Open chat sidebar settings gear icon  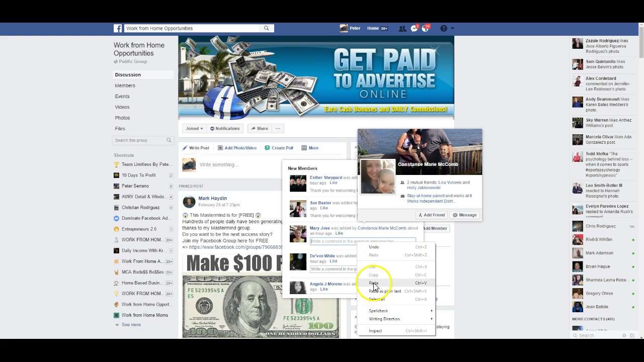pyautogui.click(x=624, y=335)
